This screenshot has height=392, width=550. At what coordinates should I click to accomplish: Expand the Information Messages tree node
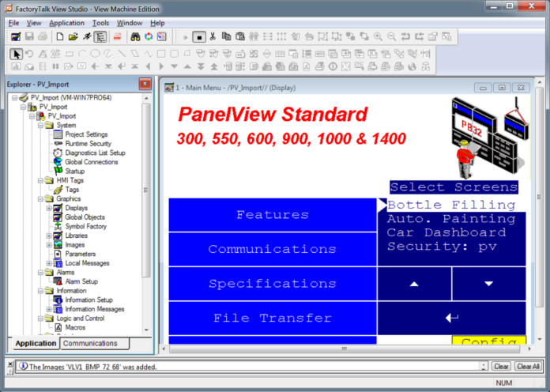(49, 309)
